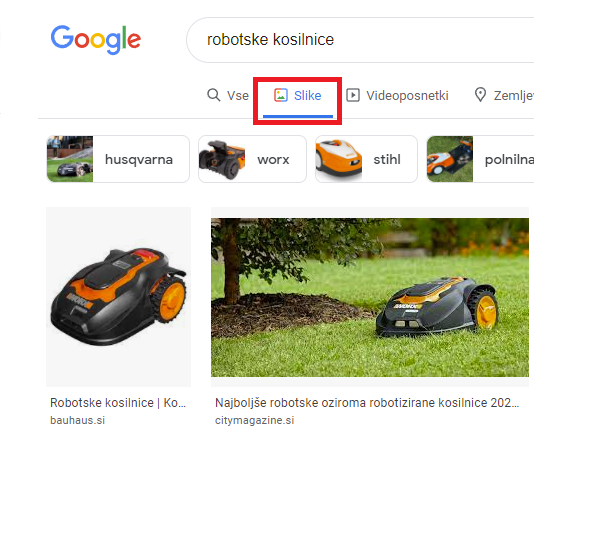The width and height of the screenshot is (594, 558).
Task: Open the mower on lawn image result
Action: coord(370,297)
